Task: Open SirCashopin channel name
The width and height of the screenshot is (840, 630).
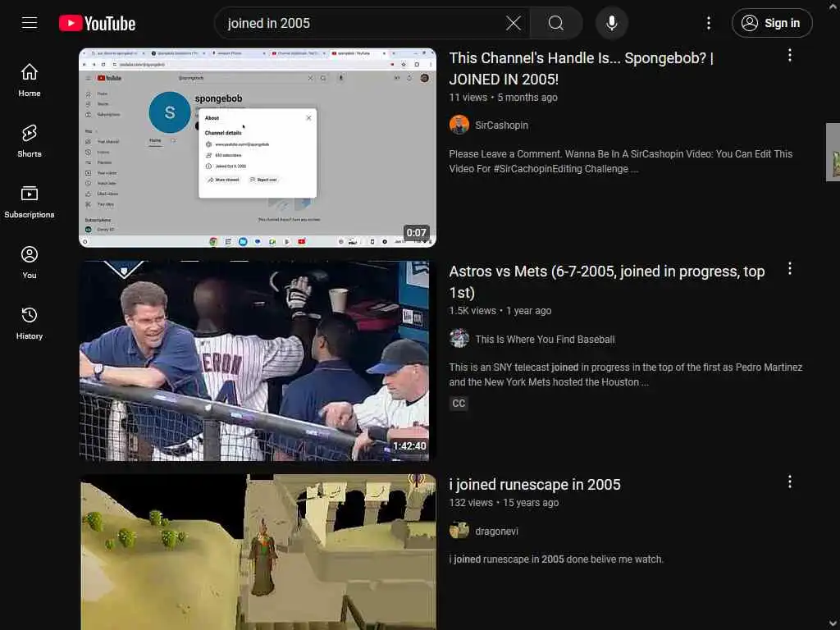Action: pos(501,126)
